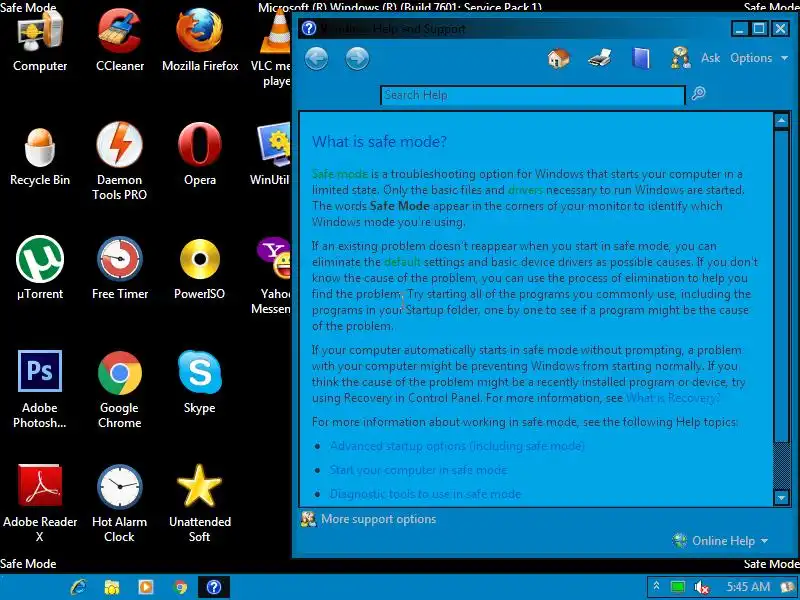Launch Daemon Tools PRO shortcut
800x600 pixels.
(x=120, y=162)
